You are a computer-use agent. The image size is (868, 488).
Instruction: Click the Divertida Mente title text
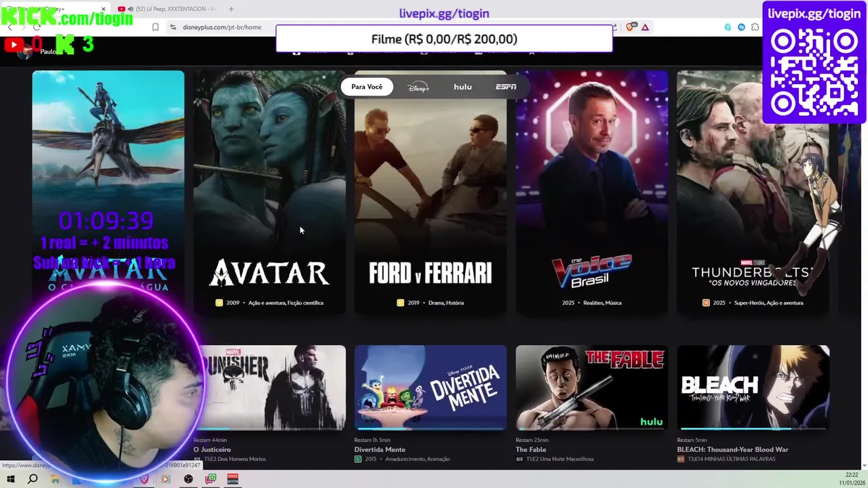pos(380,449)
